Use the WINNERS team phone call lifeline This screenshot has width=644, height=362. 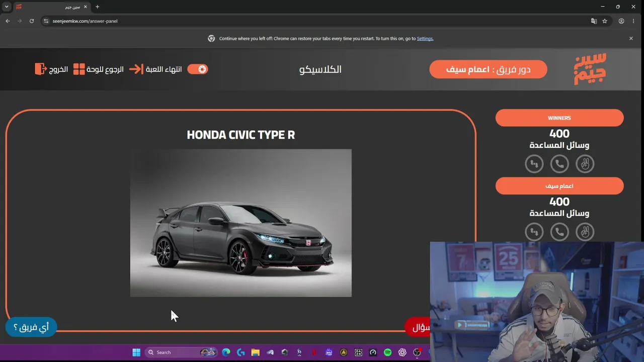(x=559, y=164)
